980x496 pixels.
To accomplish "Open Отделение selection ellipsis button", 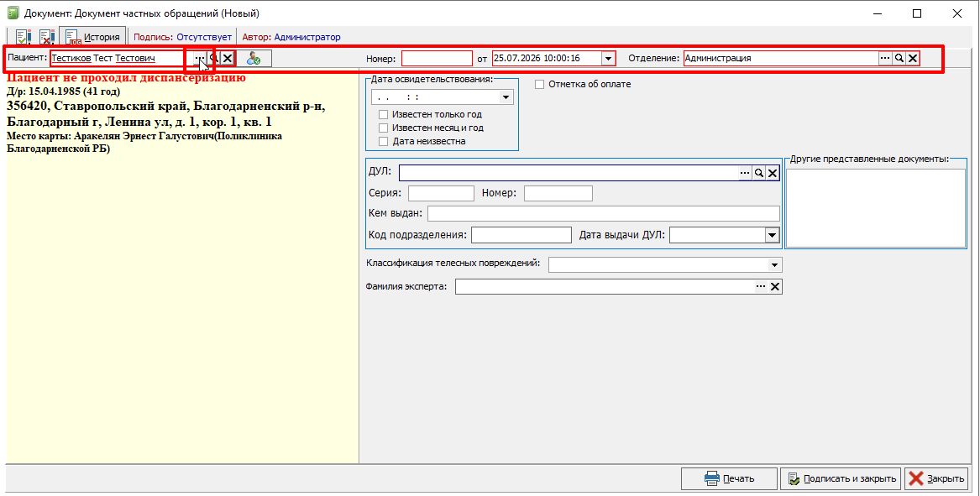I will click(885, 58).
